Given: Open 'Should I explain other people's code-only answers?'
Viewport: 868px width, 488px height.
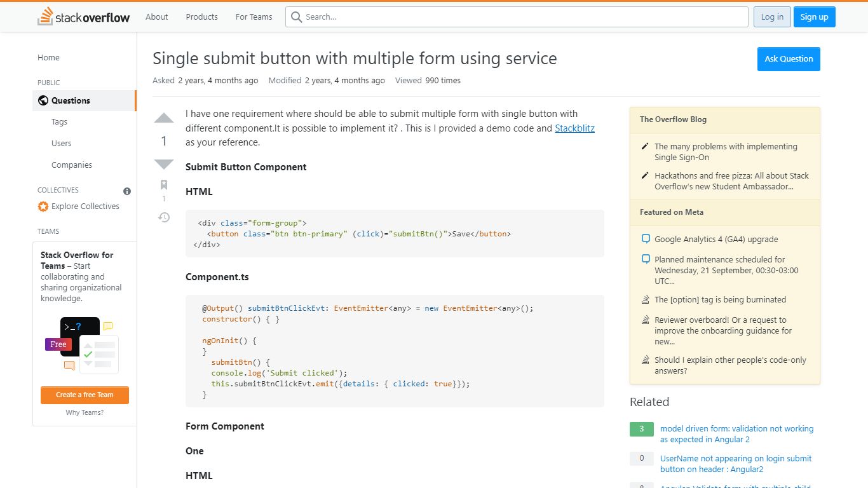Looking at the screenshot, I should click(x=730, y=365).
